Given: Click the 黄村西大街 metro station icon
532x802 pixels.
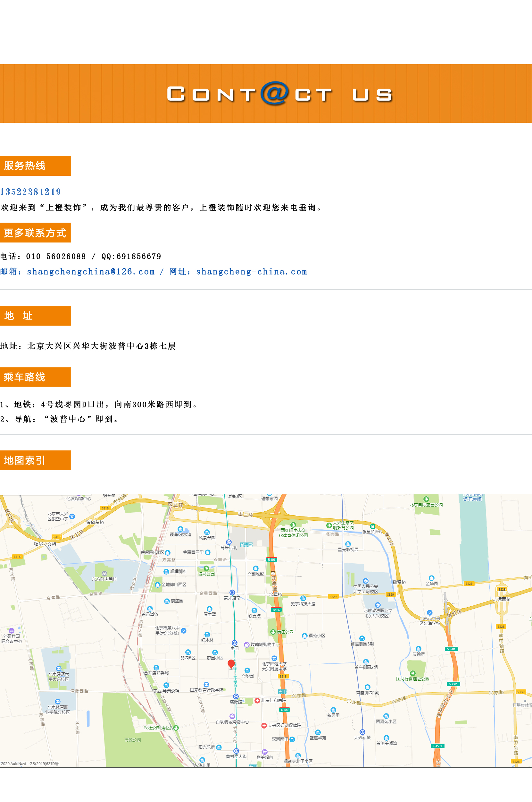Looking at the screenshot, I should [x=236, y=751].
